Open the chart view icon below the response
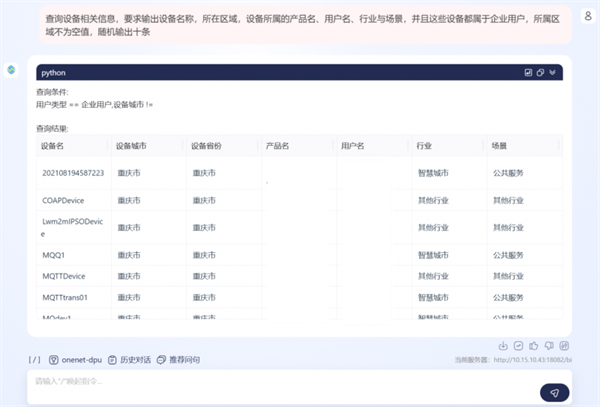Screen dimensions: 600x407 click(518, 346)
